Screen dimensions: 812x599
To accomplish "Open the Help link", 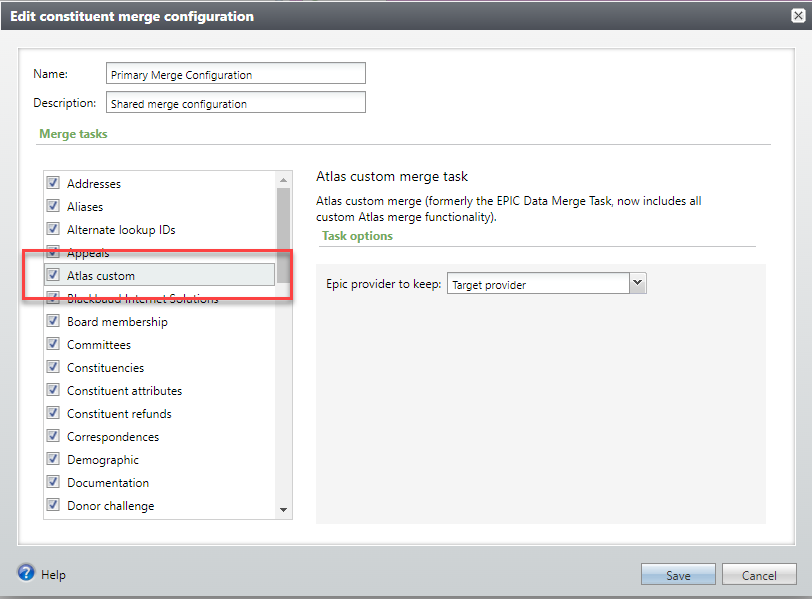I will [54, 575].
